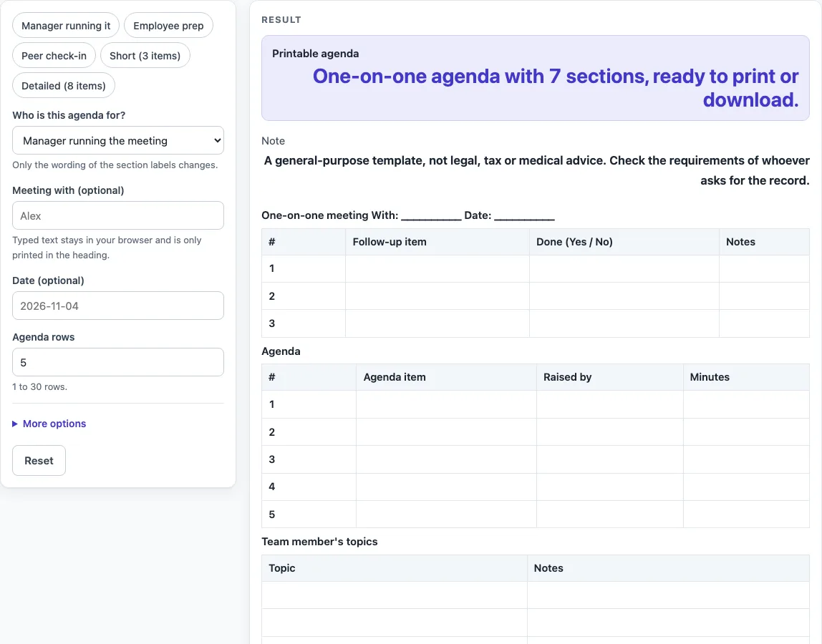Focus the "Meeting with" name field
The width and height of the screenshot is (822, 644).
coord(118,215)
